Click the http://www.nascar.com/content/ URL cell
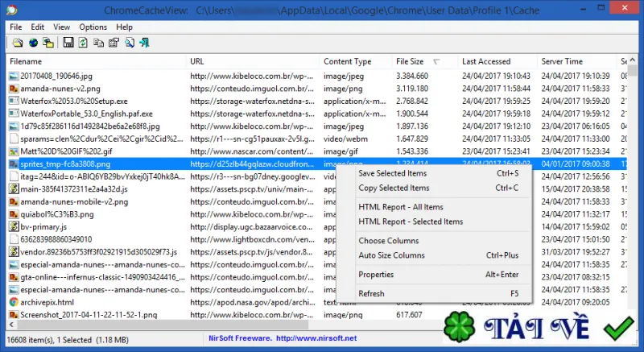This screenshot has width=644, height=352. (251, 151)
